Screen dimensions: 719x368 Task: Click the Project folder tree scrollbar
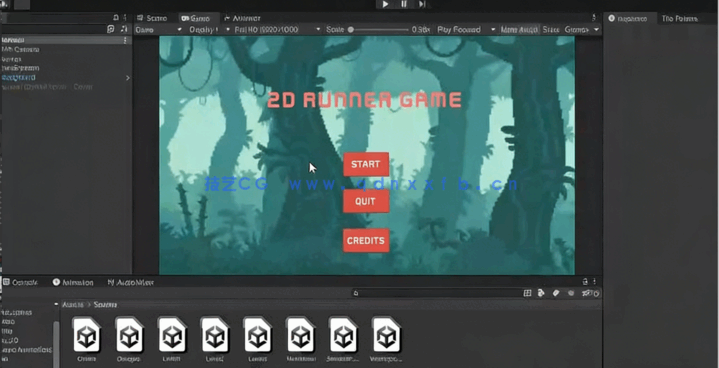click(x=56, y=344)
